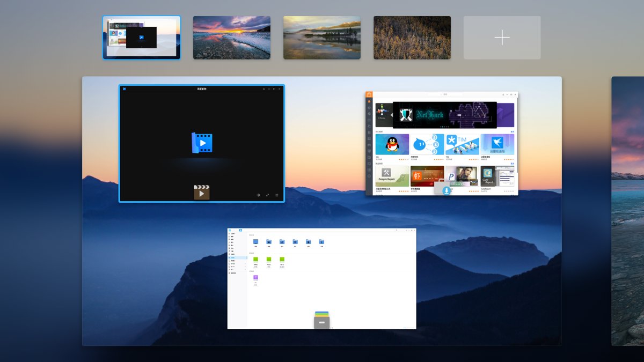Select the TIM app tile
Image resolution: width=644 pixels, height=362 pixels.
point(462,144)
